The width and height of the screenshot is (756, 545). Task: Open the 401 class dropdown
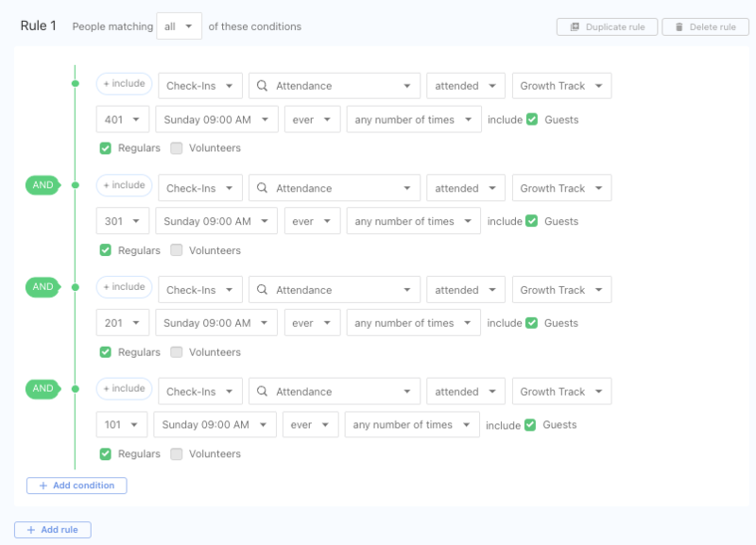123,120
